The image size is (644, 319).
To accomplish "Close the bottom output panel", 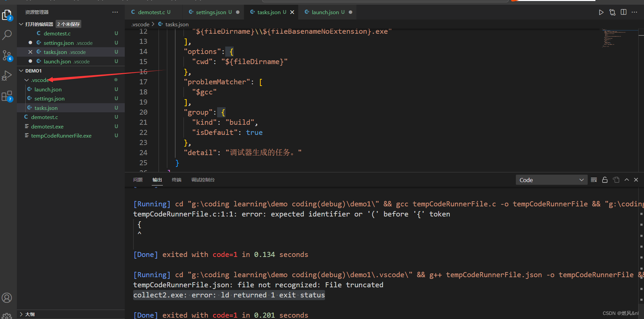I will click(x=636, y=180).
